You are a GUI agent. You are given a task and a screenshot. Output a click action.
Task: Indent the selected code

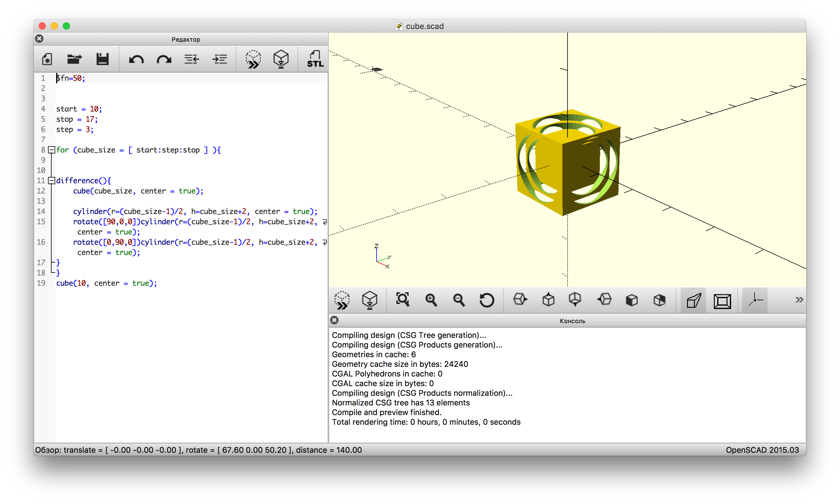coord(220,59)
